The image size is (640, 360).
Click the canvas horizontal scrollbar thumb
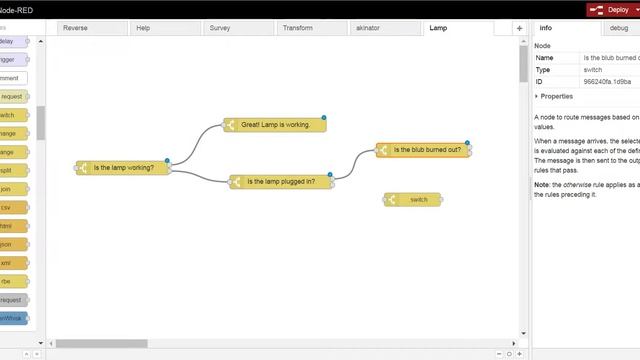click(x=101, y=344)
